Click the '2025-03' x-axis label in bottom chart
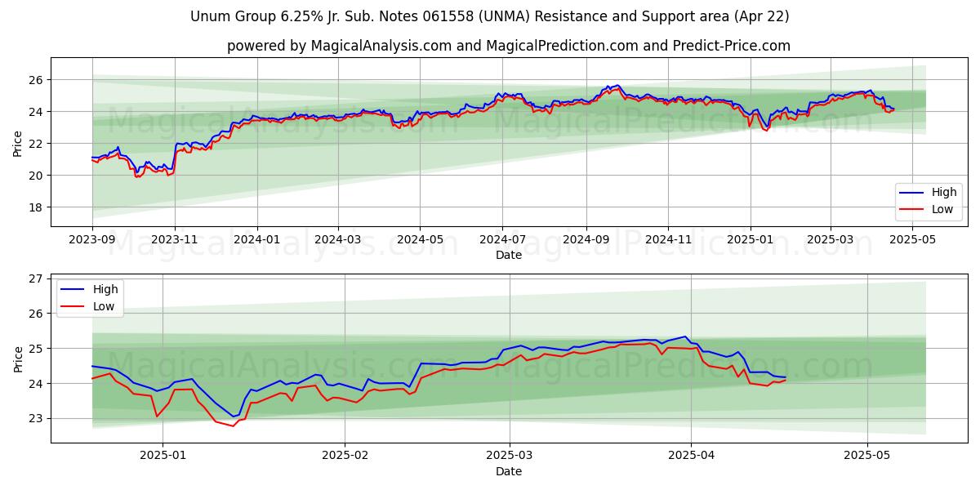This screenshot has height=490, width=980. pyautogui.click(x=510, y=456)
